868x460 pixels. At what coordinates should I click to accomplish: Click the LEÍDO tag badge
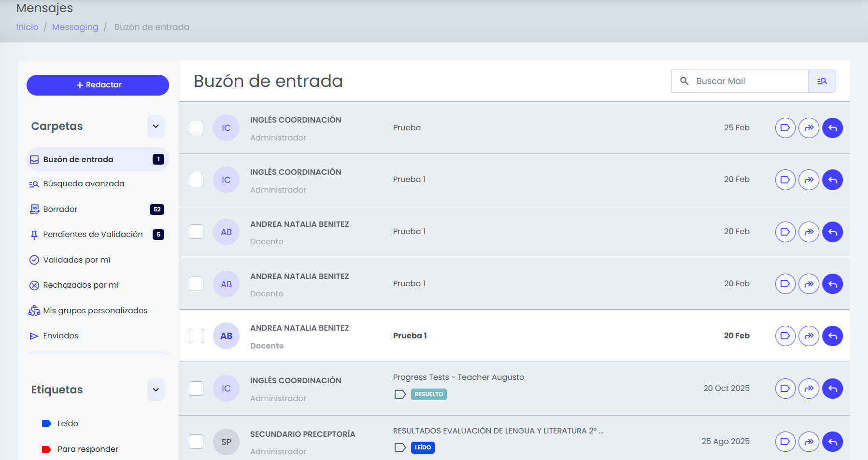[423, 447]
